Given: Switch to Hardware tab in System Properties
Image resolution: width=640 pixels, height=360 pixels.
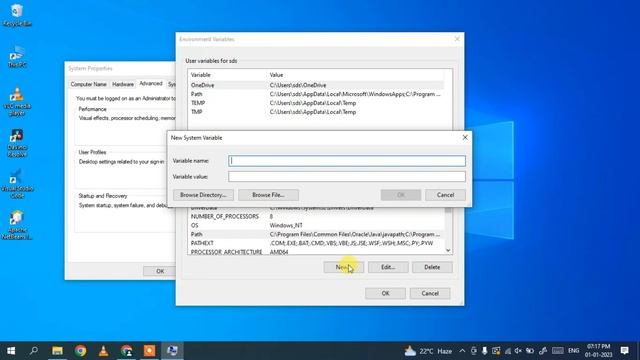Looking at the screenshot, I should coord(123,84).
